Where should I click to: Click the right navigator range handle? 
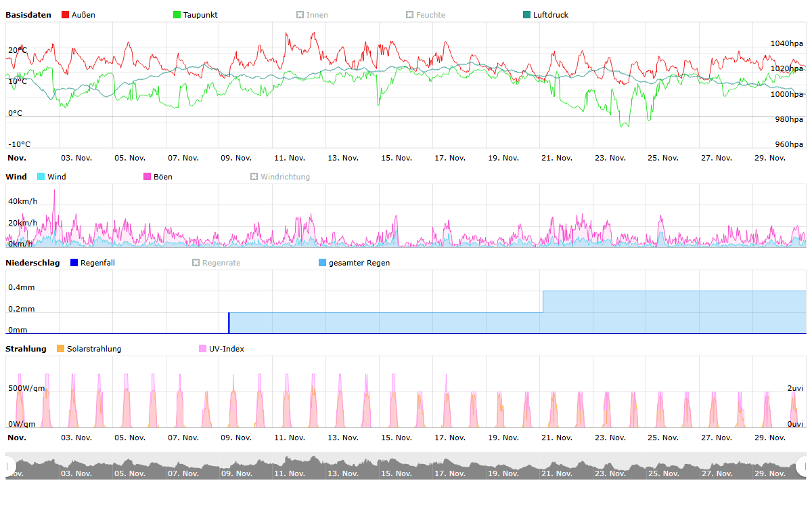click(x=803, y=467)
